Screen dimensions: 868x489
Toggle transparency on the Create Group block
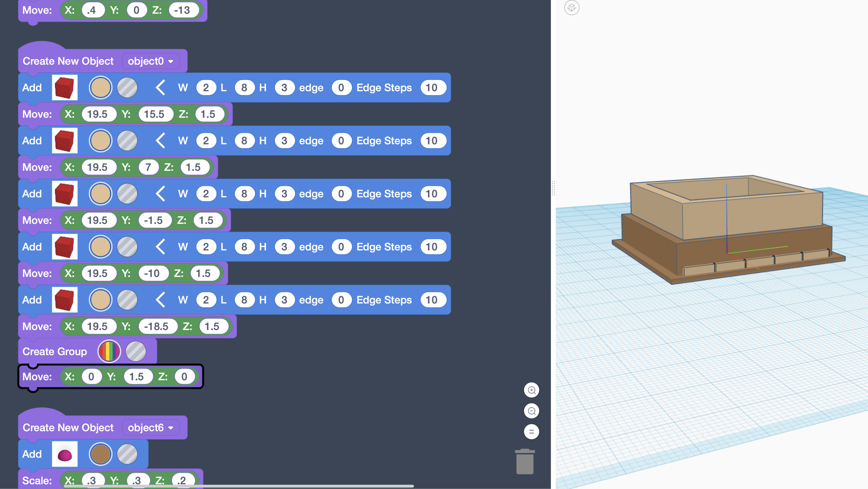coord(137,351)
